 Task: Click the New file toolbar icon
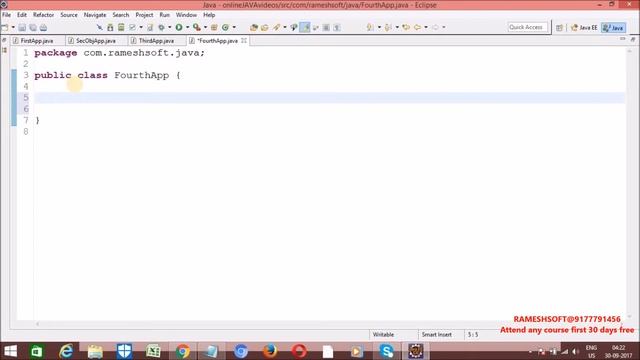click(x=5, y=27)
